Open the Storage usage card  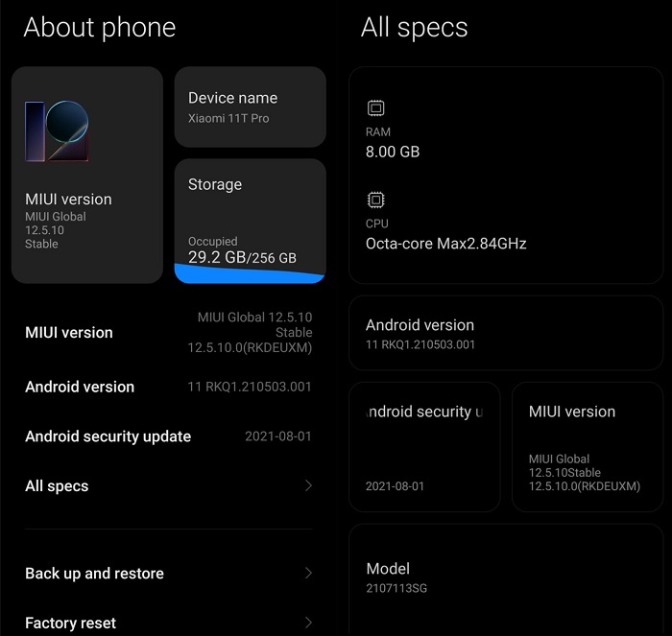tap(251, 221)
